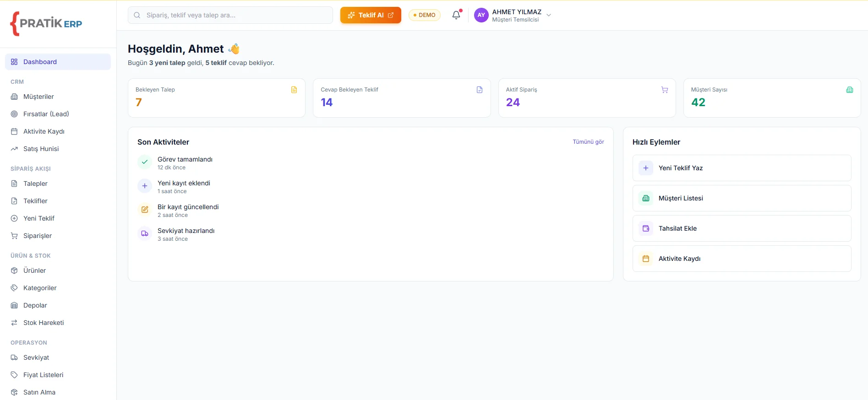This screenshot has width=868, height=400.
Task: Click the Kategoriler tag icon
Action: tap(14, 288)
